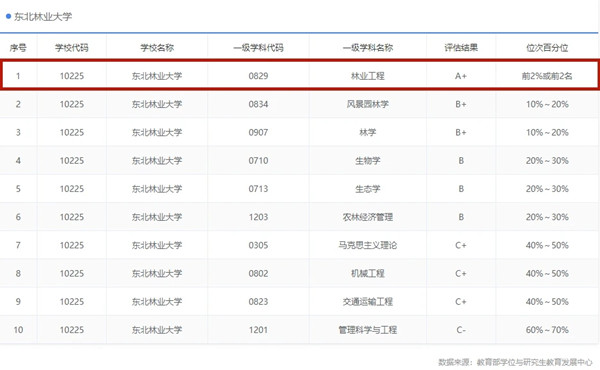This screenshot has width=600, height=370.
Task: Click discipline code 0907 for 林学
Action: point(258,132)
